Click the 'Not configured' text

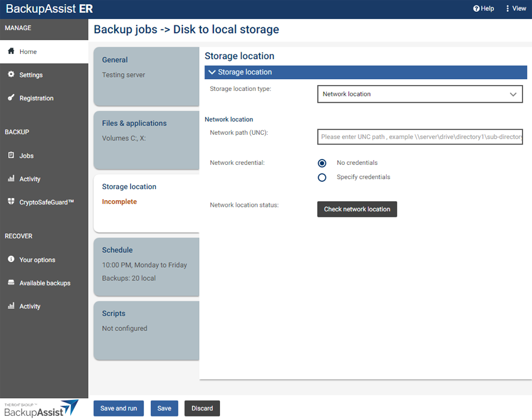[x=125, y=328]
